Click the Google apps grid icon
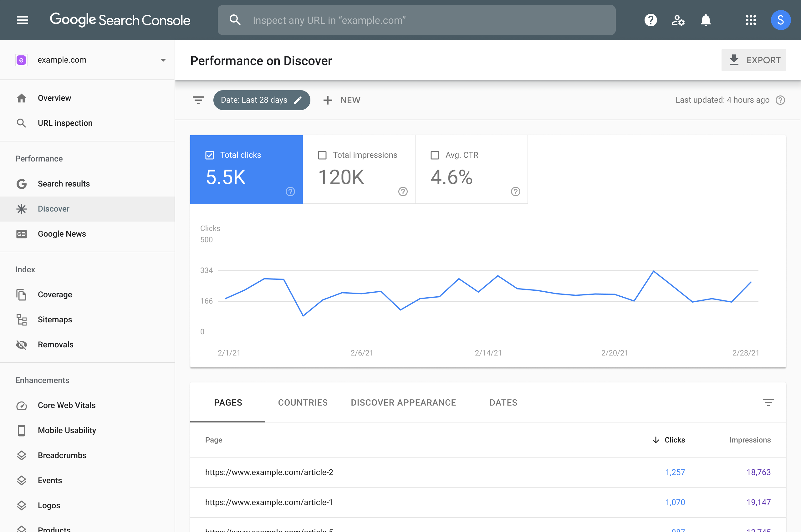The width and height of the screenshot is (801, 532). (751, 20)
